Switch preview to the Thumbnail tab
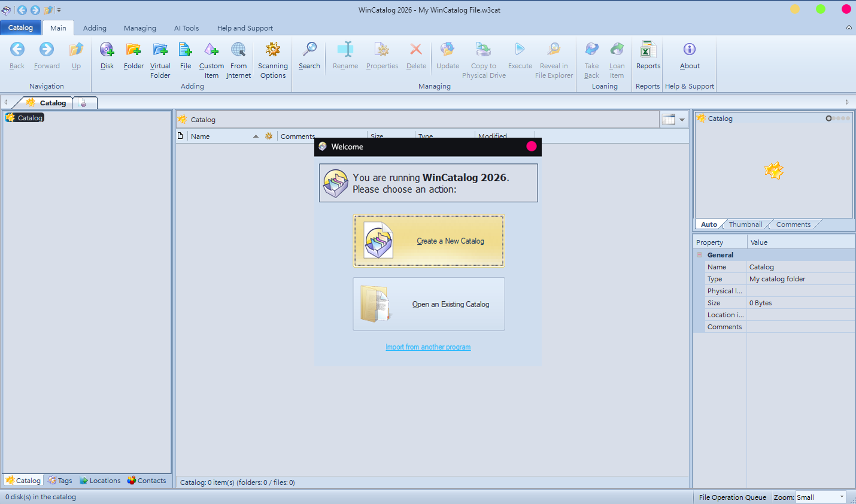The height and width of the screenshot is (504, 856). 745,224
